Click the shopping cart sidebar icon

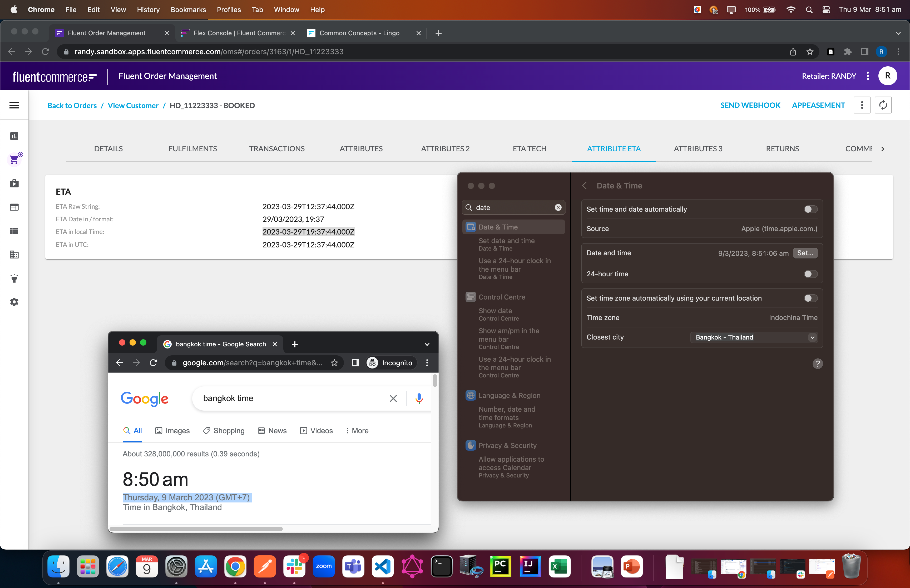tap(14, 160)
